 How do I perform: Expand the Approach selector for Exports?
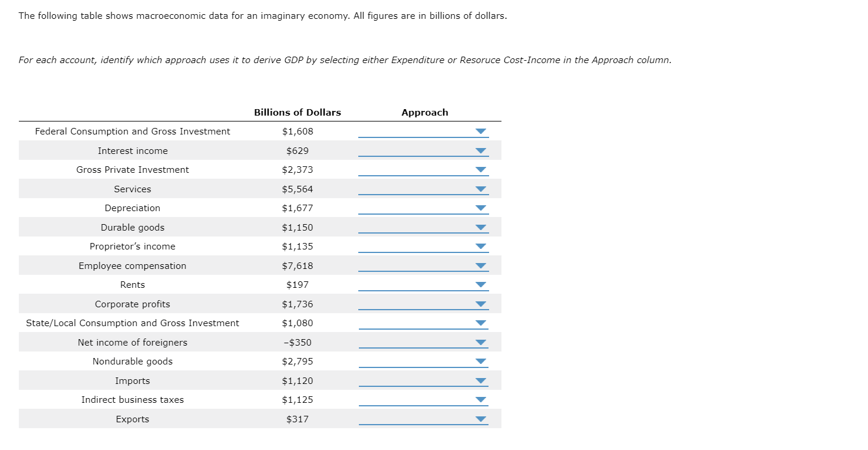tap(480, 419)
